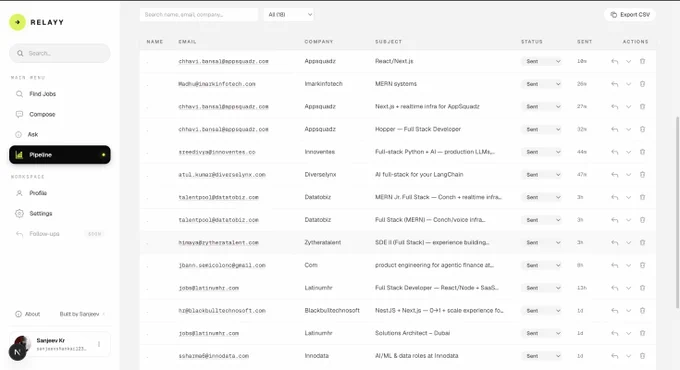Open Ask in sidebar
The height and width of the screenshot is (370, 680).
point(60,134)
